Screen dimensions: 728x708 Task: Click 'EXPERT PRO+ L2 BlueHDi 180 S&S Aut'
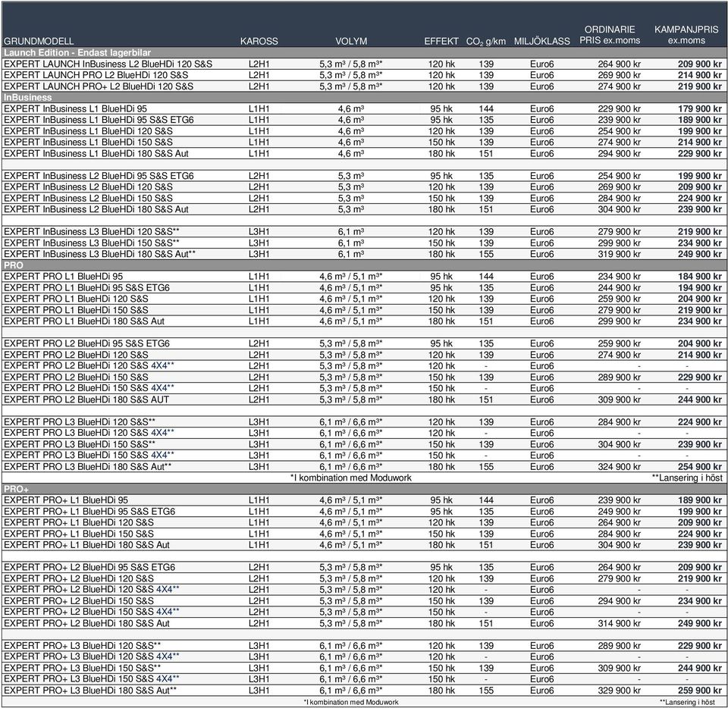(86, 623)
